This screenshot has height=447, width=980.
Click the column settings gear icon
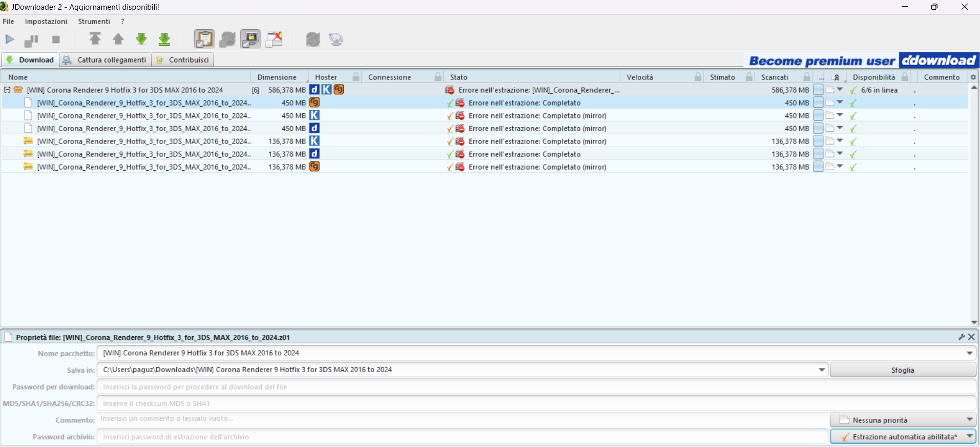click(973, 77)
